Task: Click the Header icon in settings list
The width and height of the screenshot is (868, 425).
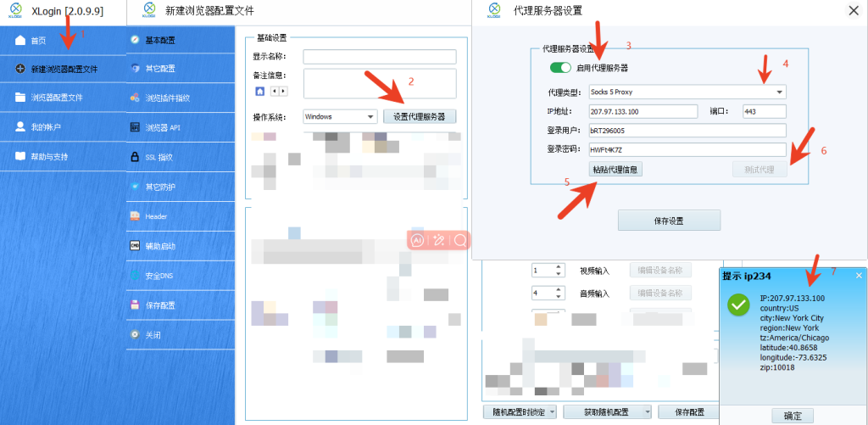Action: (135, 216)
